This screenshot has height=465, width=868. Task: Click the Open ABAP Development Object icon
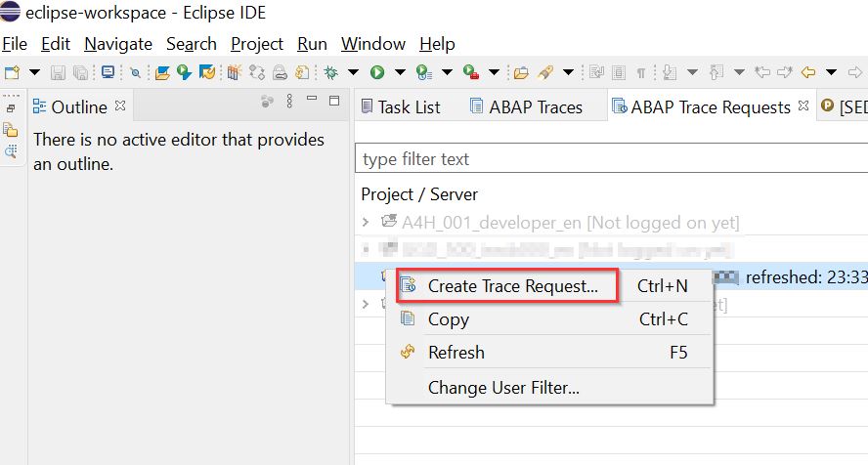162,72
